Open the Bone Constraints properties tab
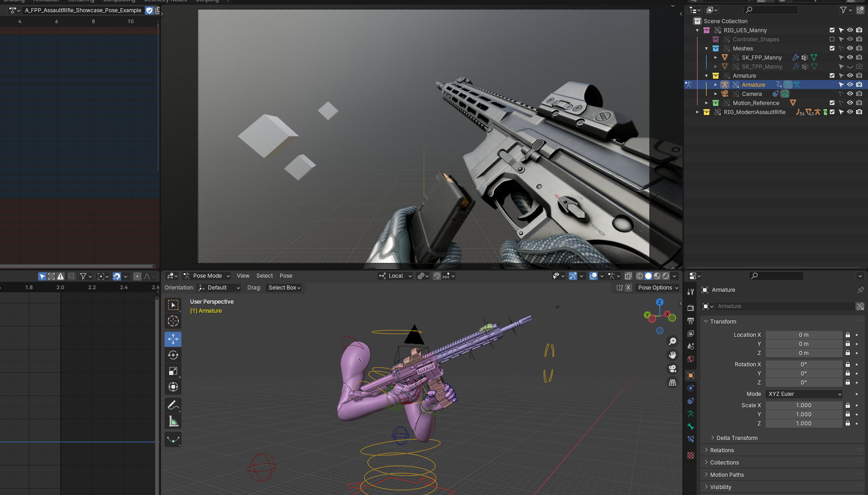This screenshot has height=495, width=868. tap(691, 439)
